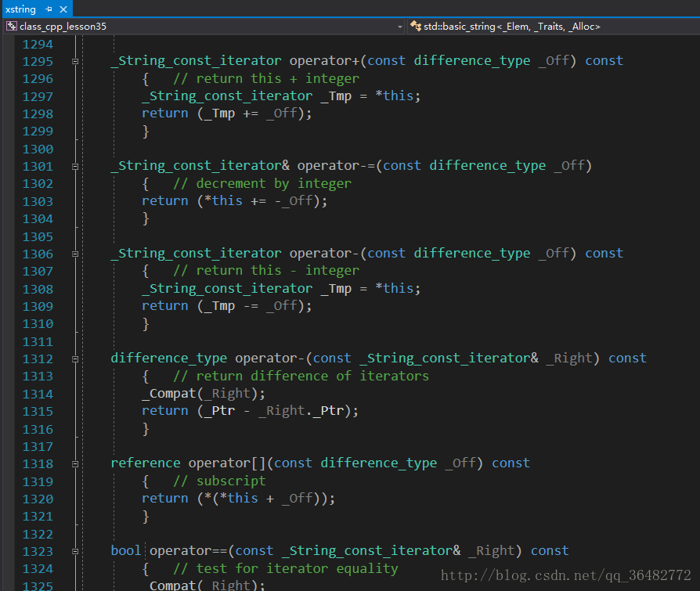Click 'return (_Ptr - _Right._Ptr);' line

click(250, 411)
